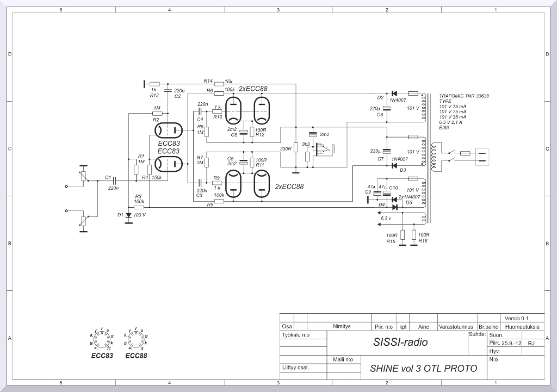Select the TRAFOMIC TNR 30638 transformer label
The height and width of the screenshot is (392, 557).
tap(463, 96)
